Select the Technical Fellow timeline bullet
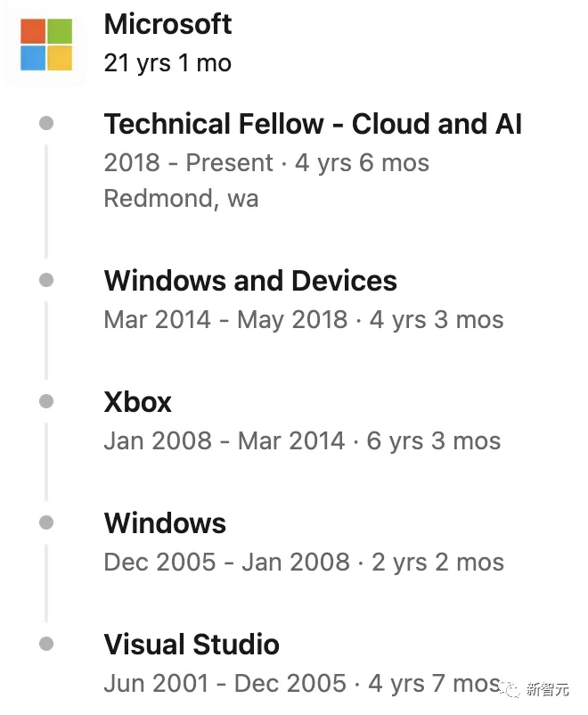 [x=46, y=123]
